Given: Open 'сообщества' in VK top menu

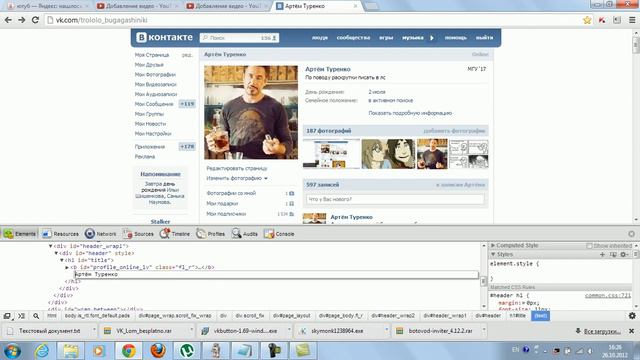Looking at the screenshot, I should click(x=353, y=38).
